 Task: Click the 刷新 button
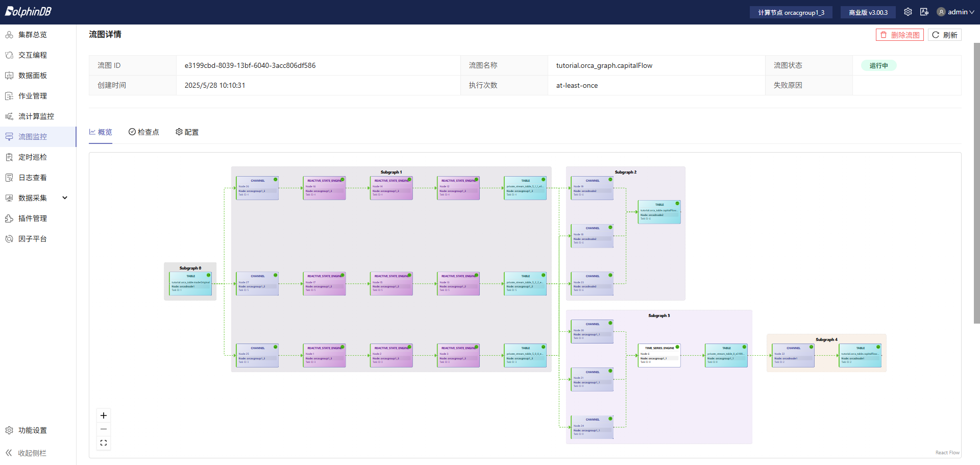coord(945,35)
